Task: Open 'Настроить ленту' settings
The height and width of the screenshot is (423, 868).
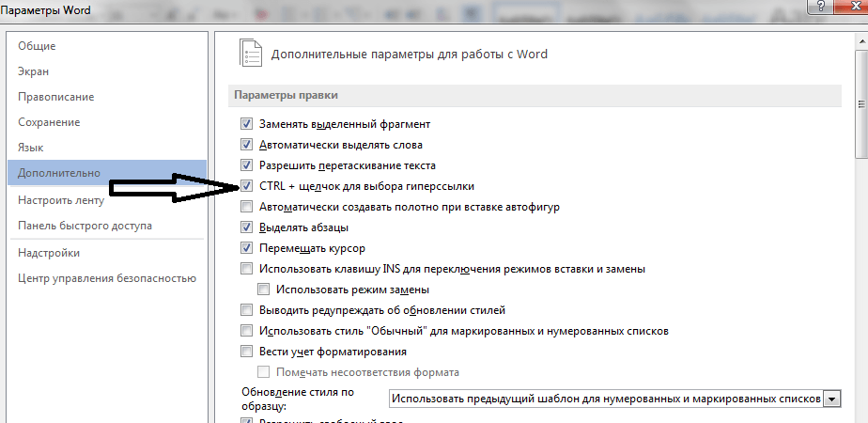Action: (61, 200)
